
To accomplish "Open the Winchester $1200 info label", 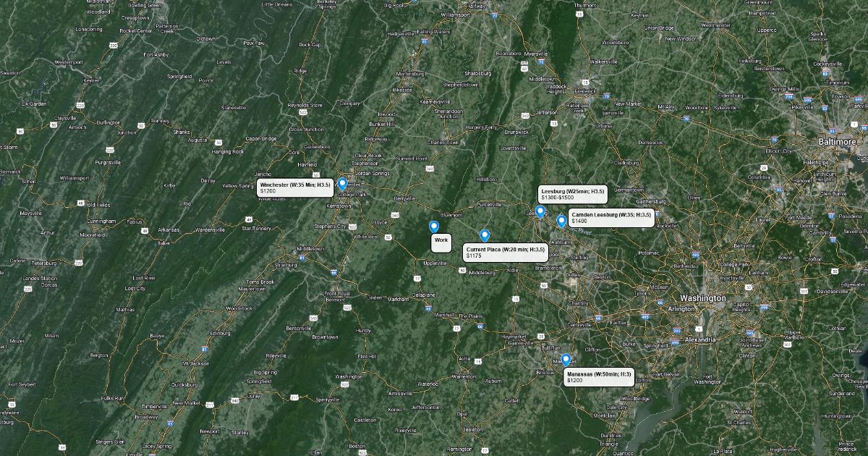I will pyautogui.click(x=296, y=187).
